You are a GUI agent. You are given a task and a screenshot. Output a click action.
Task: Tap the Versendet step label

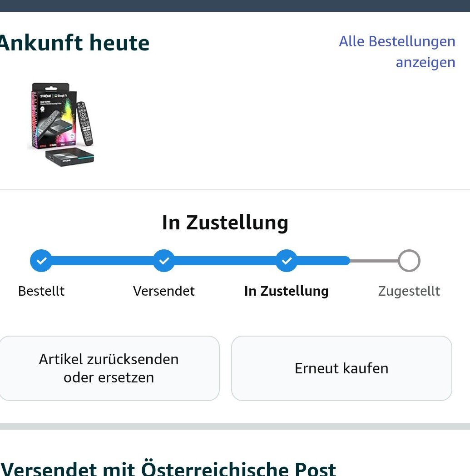(164, 291)
